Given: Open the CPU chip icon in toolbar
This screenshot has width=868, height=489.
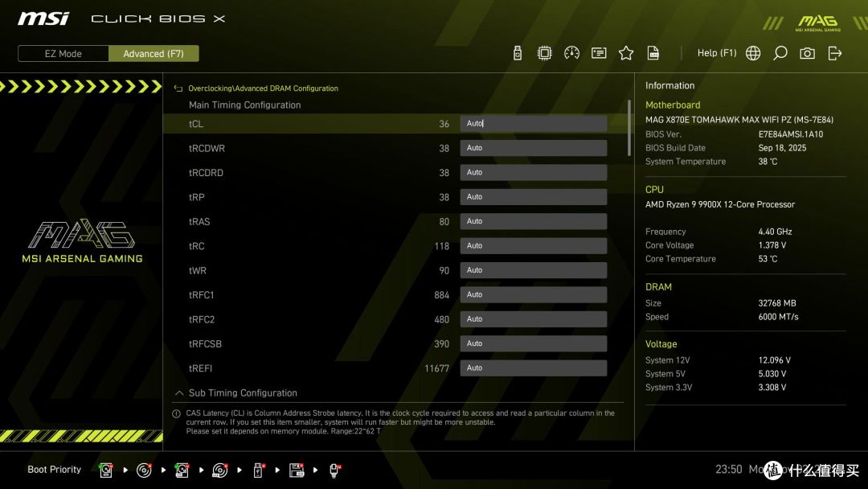Looking at the screenshot, I should (545, 53).
